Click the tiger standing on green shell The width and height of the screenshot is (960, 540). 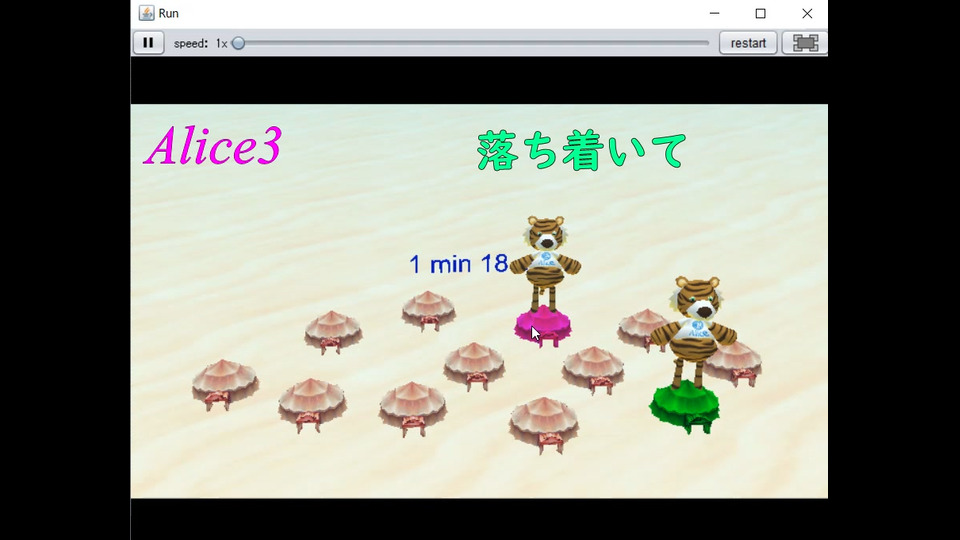click(693, 332)
